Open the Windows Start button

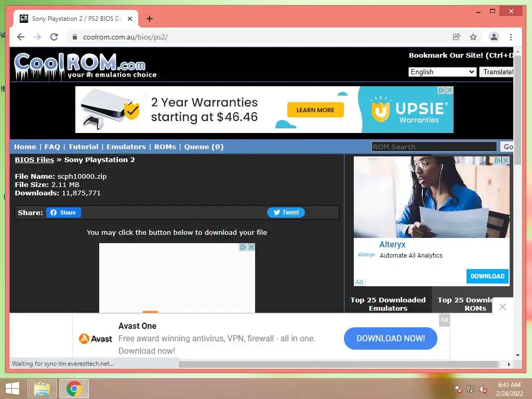(12, 389)
